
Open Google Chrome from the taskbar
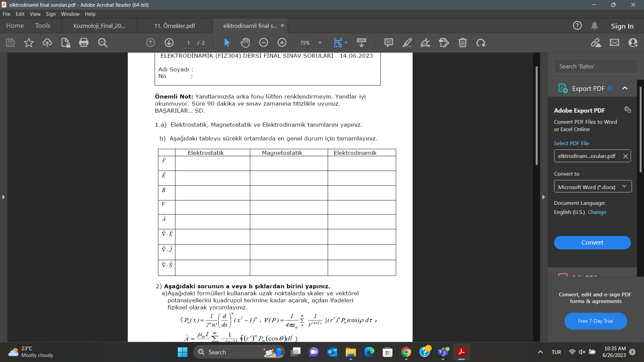(x=406, y=352)
